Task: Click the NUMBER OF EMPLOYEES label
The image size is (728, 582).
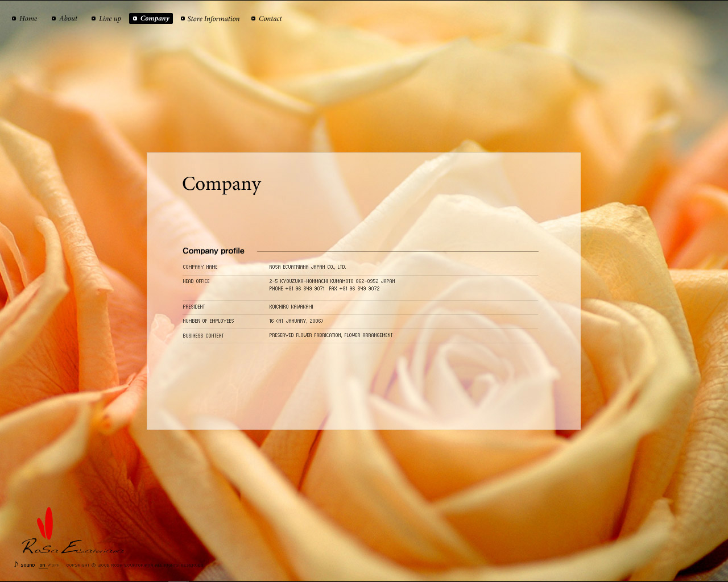Action: coord(208,321)
